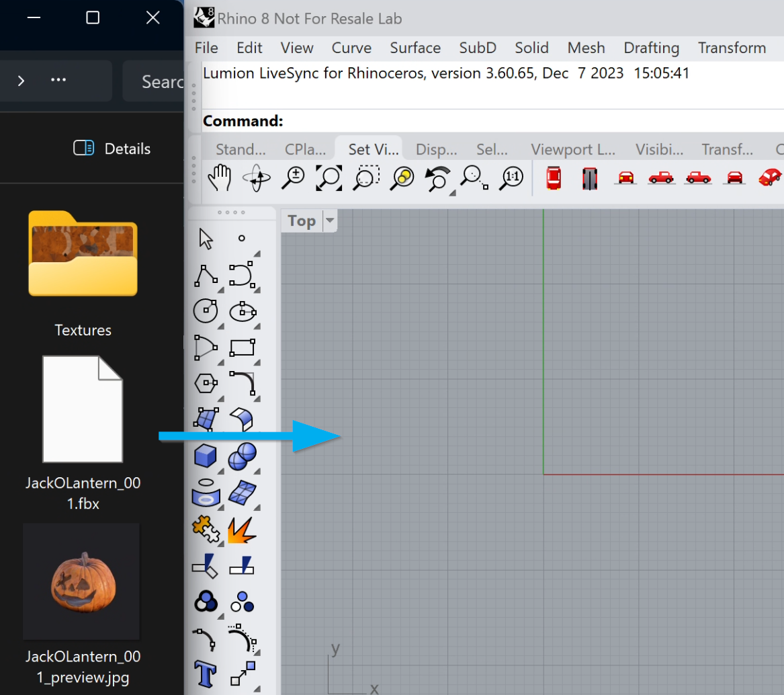Click the Rotate view tool
This screenshot has width=784, height=695.
click(x=256, y=178)
